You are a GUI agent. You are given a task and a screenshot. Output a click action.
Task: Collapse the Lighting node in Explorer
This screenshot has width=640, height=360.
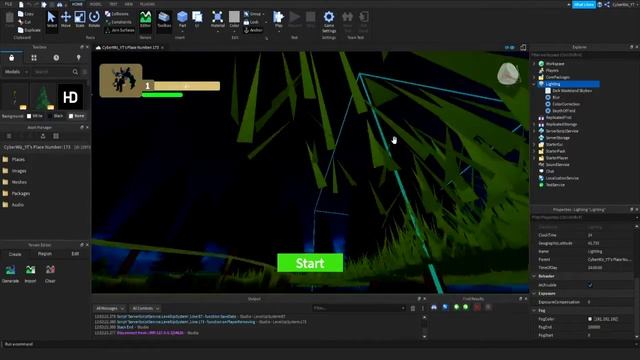[534, 84]
